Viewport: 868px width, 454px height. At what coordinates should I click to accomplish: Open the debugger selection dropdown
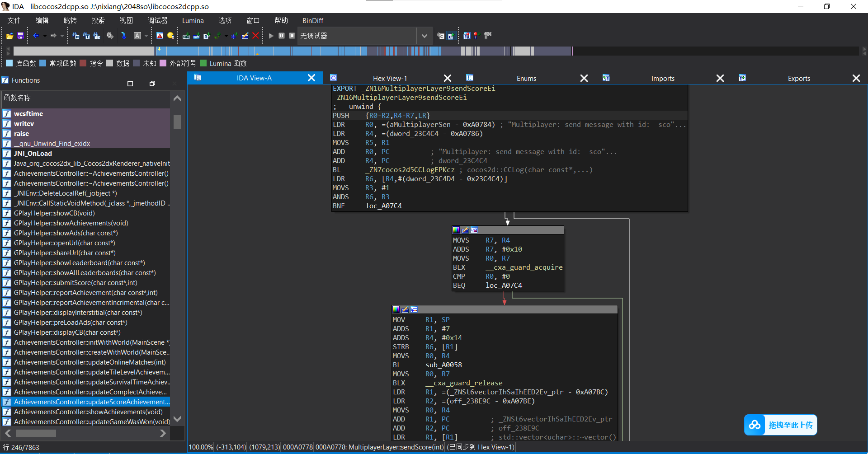(x=424, y=36)
